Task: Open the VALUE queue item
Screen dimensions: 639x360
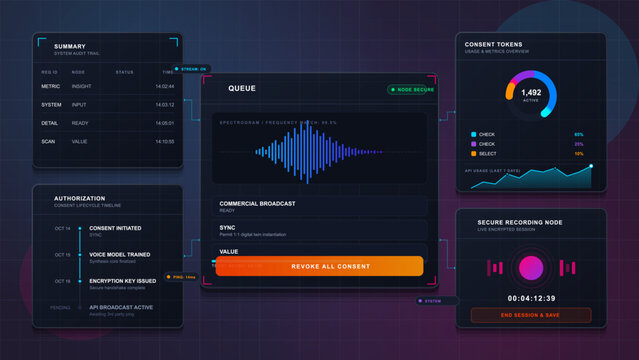Action: click(320, 251)
